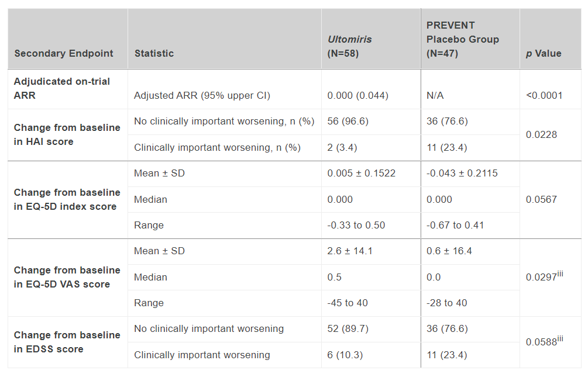Click the Adjusted ARR (95% upper CI) cell

point(202,95)
